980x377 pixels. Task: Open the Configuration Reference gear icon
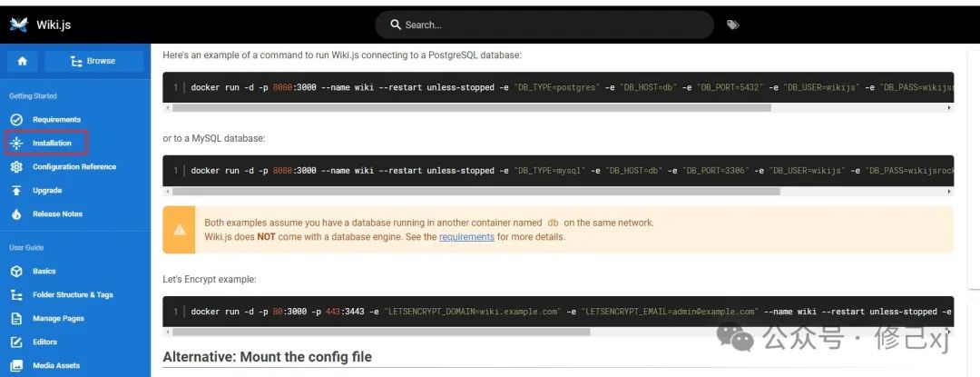[x=17, y=167]
